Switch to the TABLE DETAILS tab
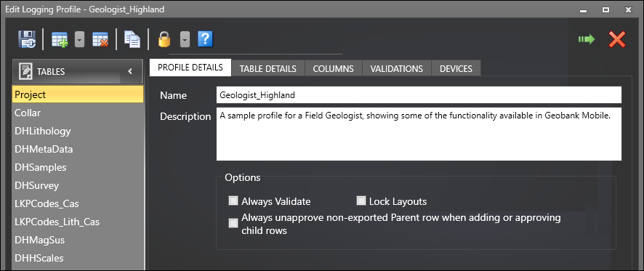 point(267,68)
